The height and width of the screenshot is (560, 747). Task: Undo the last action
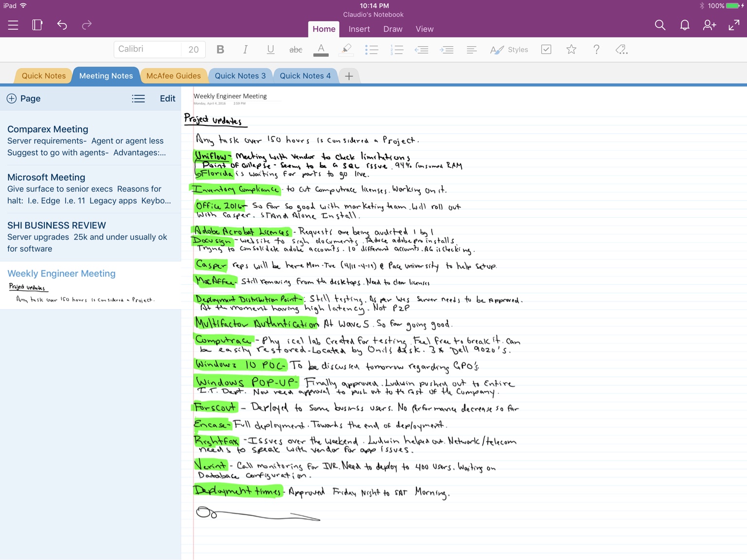[62, 25]
